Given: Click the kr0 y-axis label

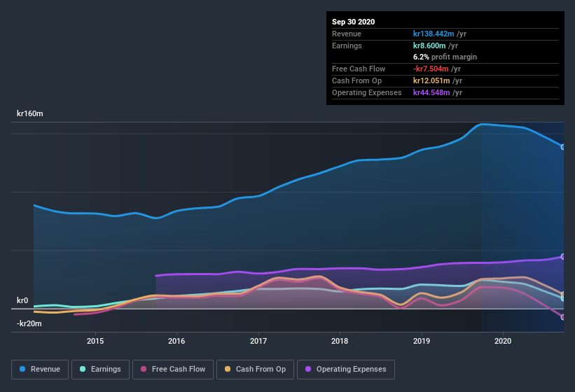Looking at the screenshot, I should 22,300.
